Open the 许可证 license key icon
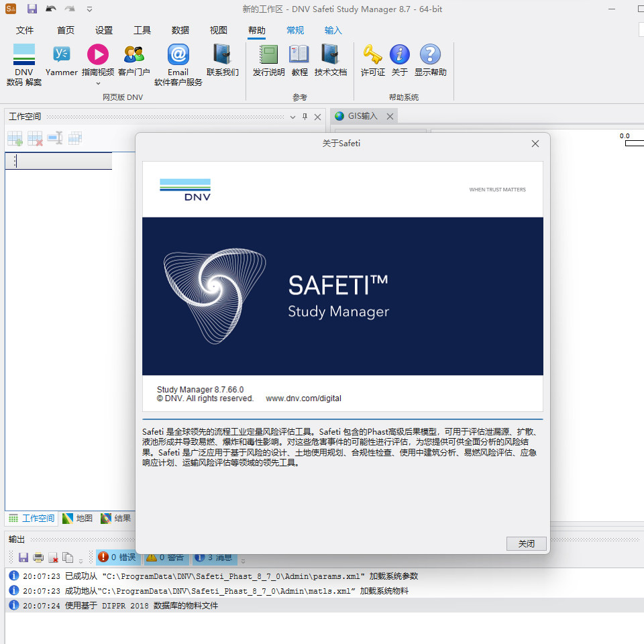 pos(372,60)
